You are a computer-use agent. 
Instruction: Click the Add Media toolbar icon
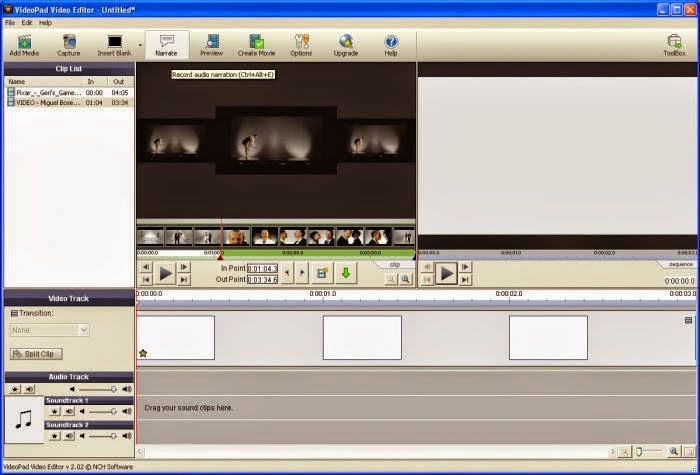(25, 45)
